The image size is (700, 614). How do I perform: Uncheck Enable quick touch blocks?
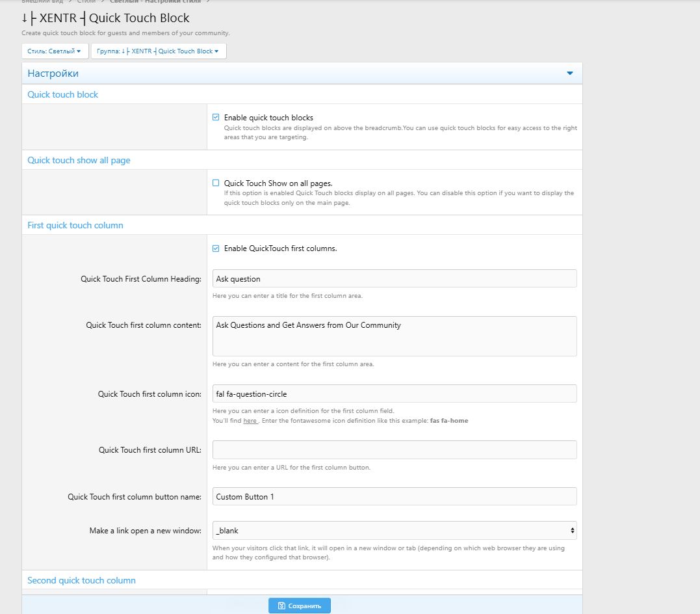point(216,118)
